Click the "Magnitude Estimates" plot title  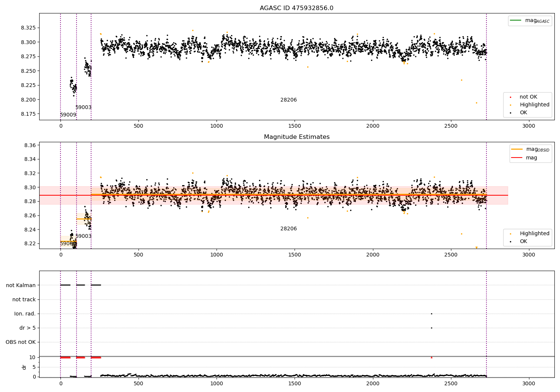[296, 137]
